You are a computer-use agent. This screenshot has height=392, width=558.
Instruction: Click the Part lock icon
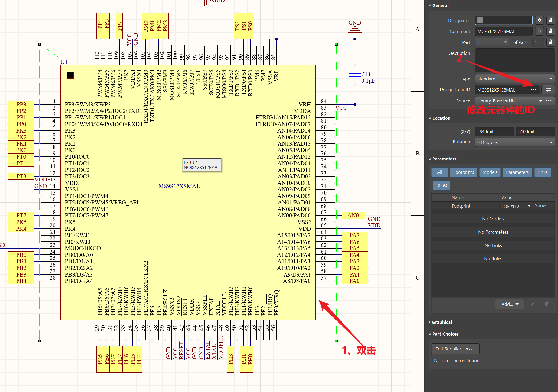click(551, 42)
